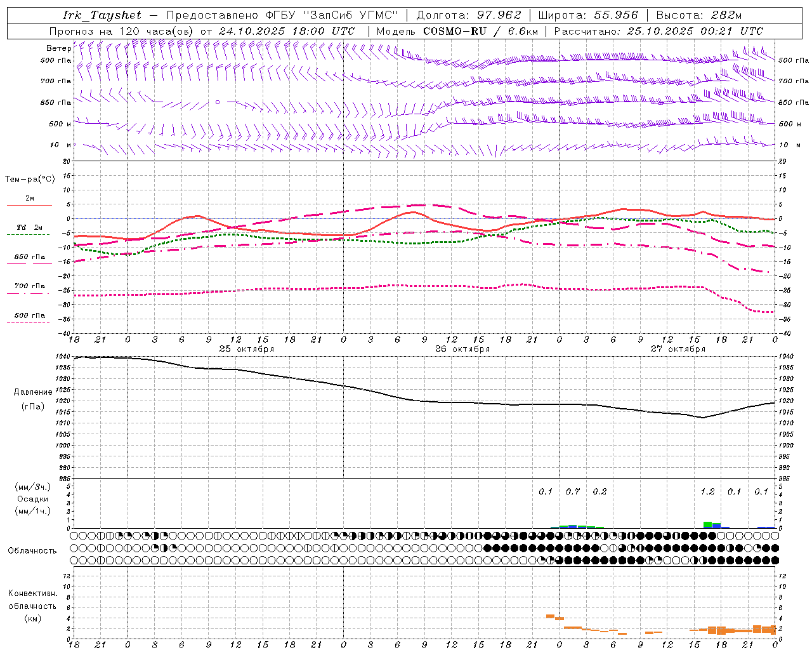Click the first orange convective cloud block near 4 km

click(x=551, y=616)
